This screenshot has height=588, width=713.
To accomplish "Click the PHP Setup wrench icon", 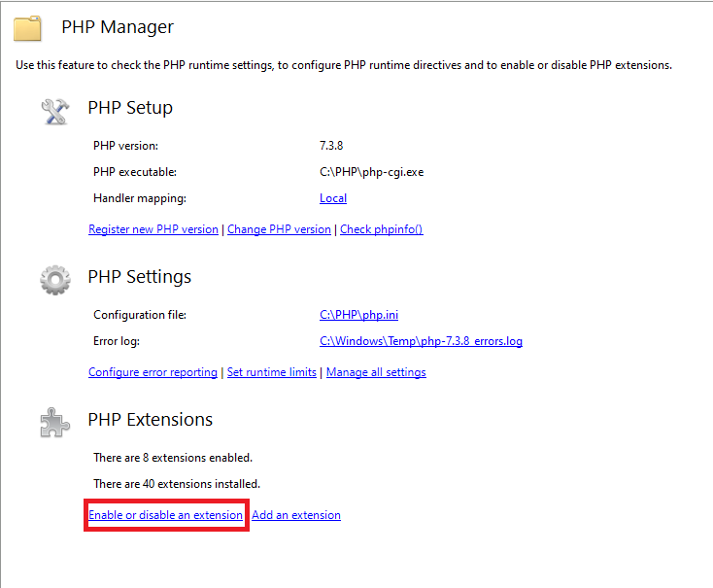I will [x=55, y=112].
